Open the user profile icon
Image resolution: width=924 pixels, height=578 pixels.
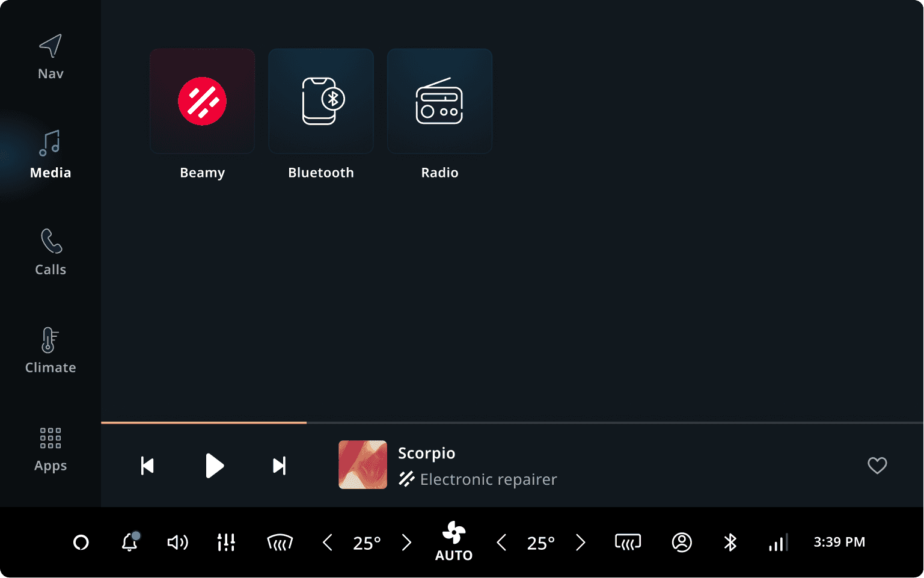tap(682, 543)
